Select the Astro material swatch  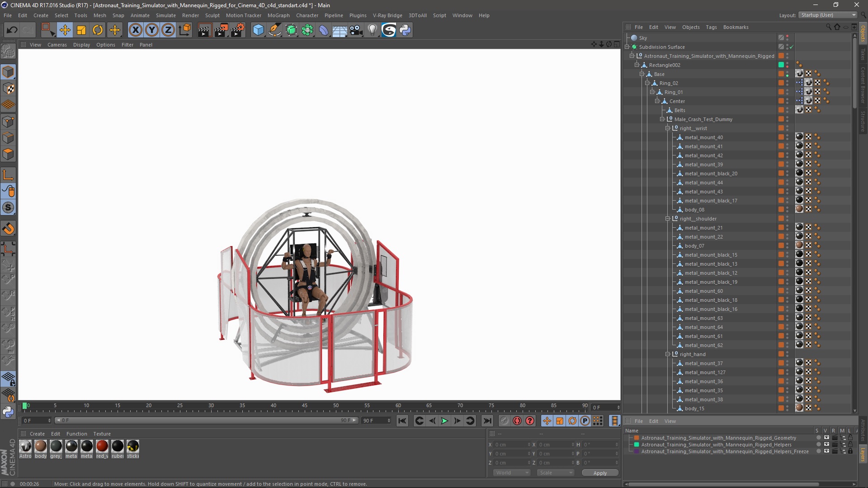coord(25,450)
